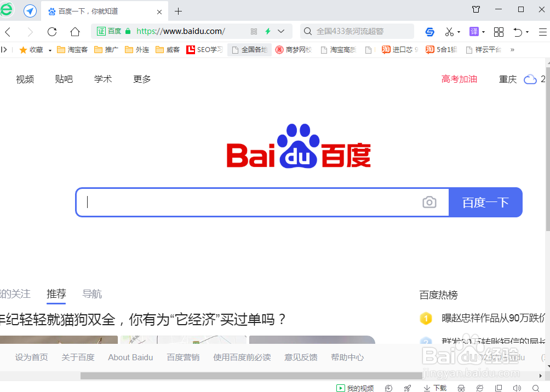Expand the undo closed tab dropdown arrow
Image resolution: width=550 pixels, height=392 pixels.
click(527, 32)
